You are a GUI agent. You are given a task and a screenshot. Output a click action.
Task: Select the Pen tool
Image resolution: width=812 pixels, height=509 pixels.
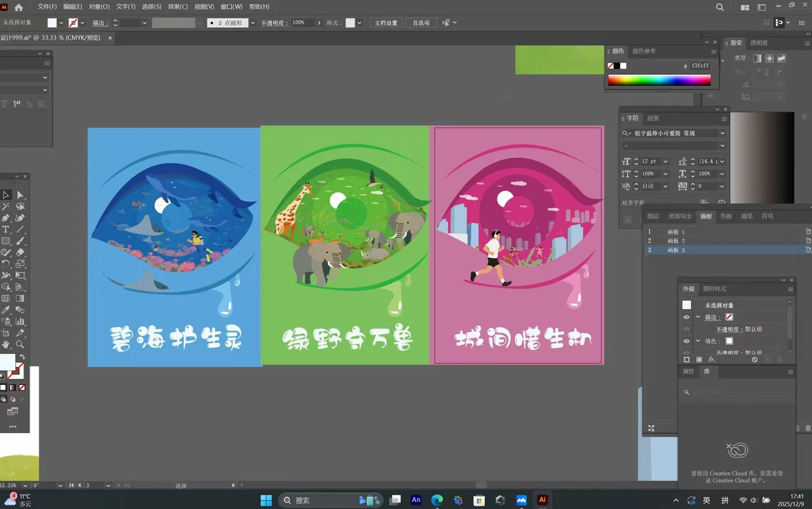coord(6,218)
